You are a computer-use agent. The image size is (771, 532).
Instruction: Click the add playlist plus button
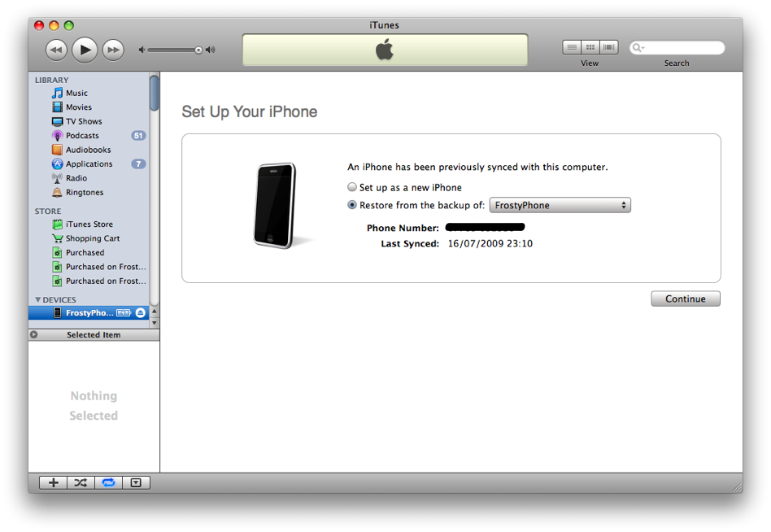pos(53,482)
